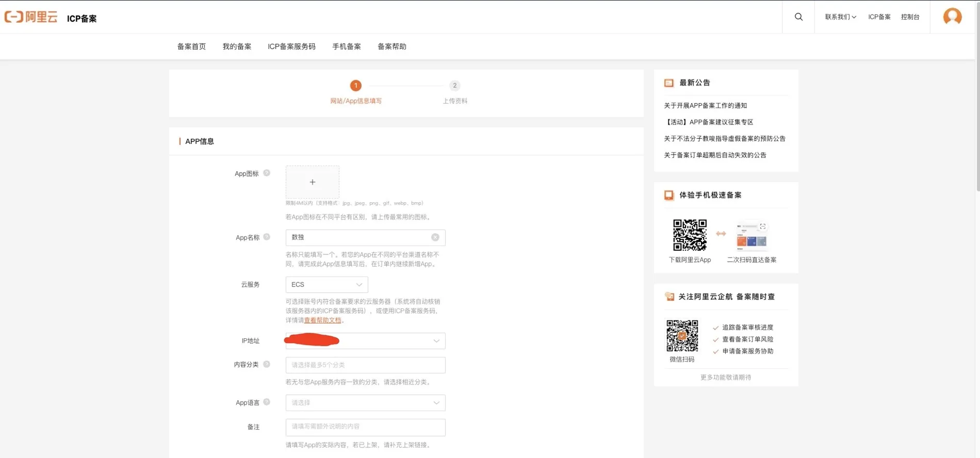Click the 备注 input field
This screenshot has width=980, height=458.
[365, 427]
